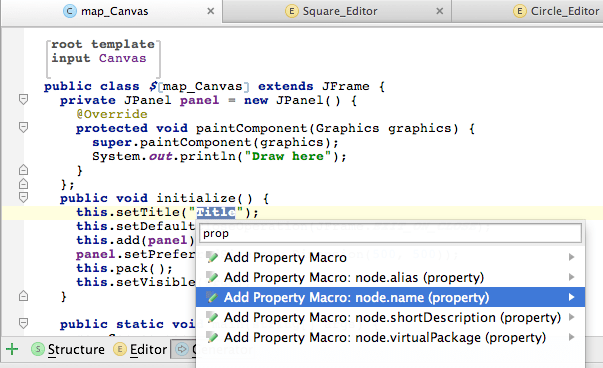This screenshot has height=368, width=603.
Task: Choose Add Property Macro: node.name (property)
Action: click(390, 297)
